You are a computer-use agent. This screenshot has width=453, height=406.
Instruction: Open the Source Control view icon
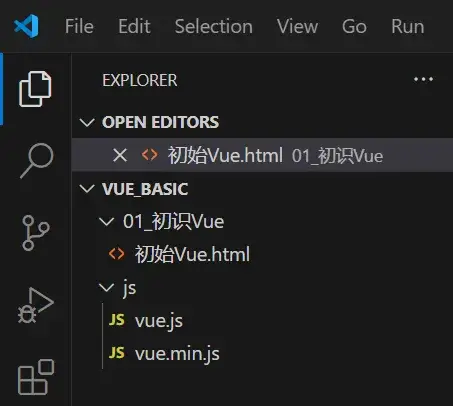point(36,233)
